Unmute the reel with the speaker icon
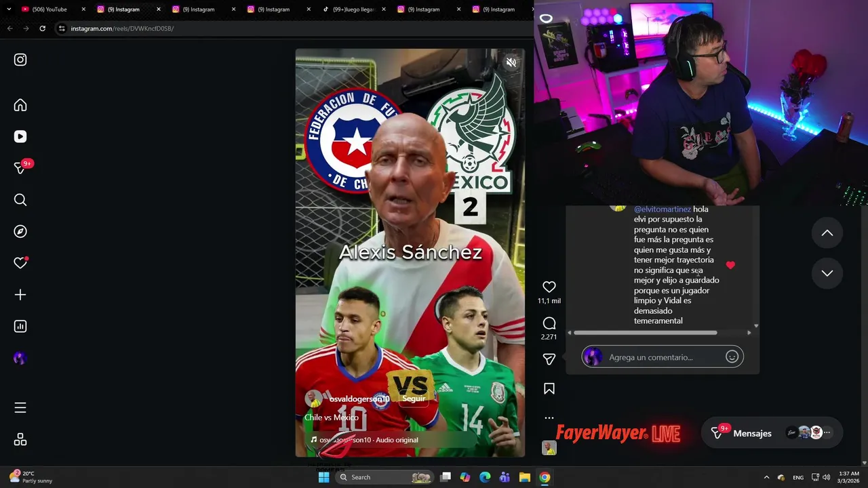 pyautogui.click(x=511, y=62)
